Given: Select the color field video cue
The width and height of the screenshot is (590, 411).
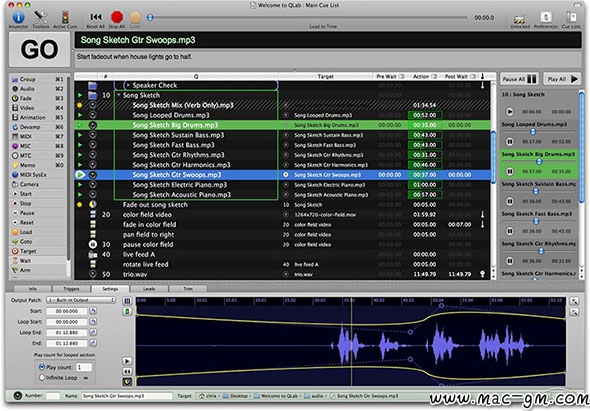Looking at the screenshot, I should [283, 215].
